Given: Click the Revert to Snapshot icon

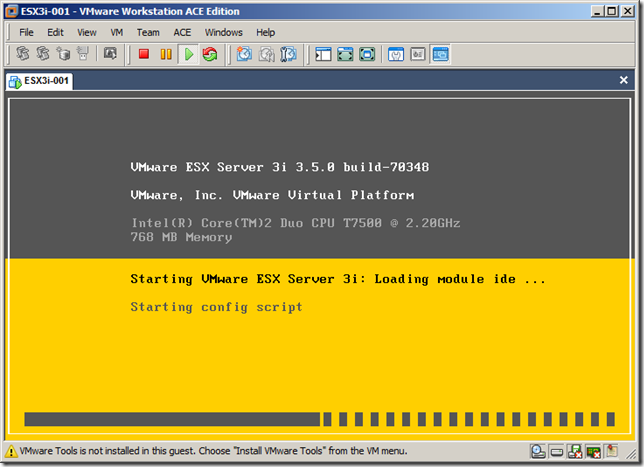Looking at the screenshot, I should (x=266, y=54).
